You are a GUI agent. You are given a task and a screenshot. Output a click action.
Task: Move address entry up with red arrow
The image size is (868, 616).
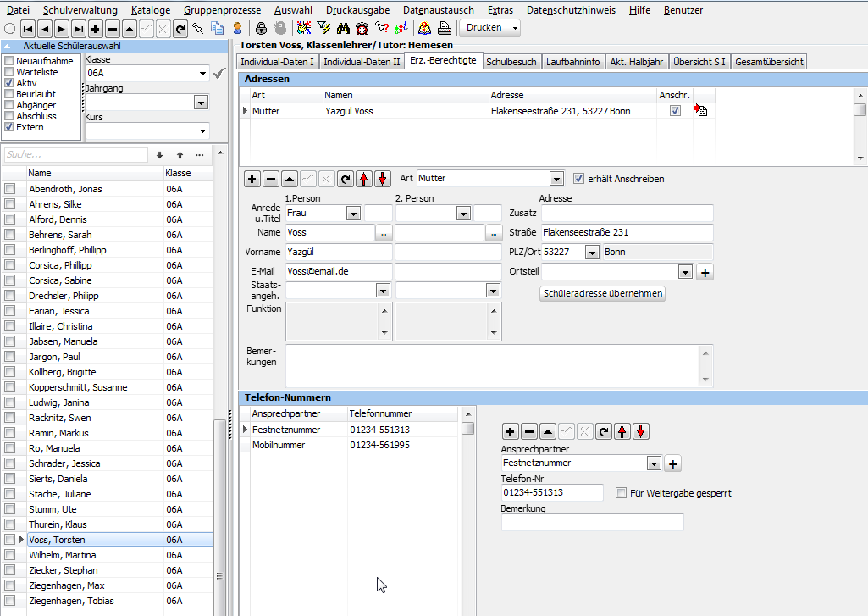[363, 179]
